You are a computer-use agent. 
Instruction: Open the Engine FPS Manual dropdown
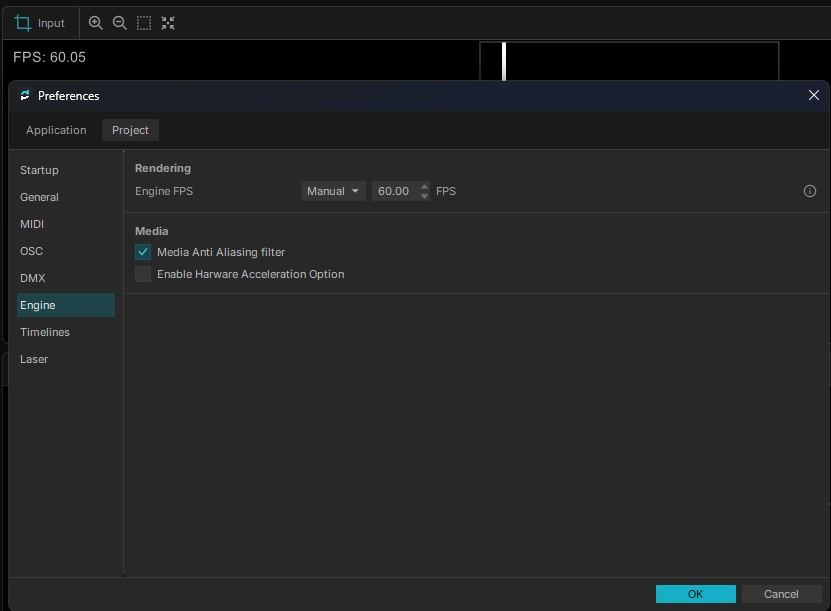pos(333,191)
